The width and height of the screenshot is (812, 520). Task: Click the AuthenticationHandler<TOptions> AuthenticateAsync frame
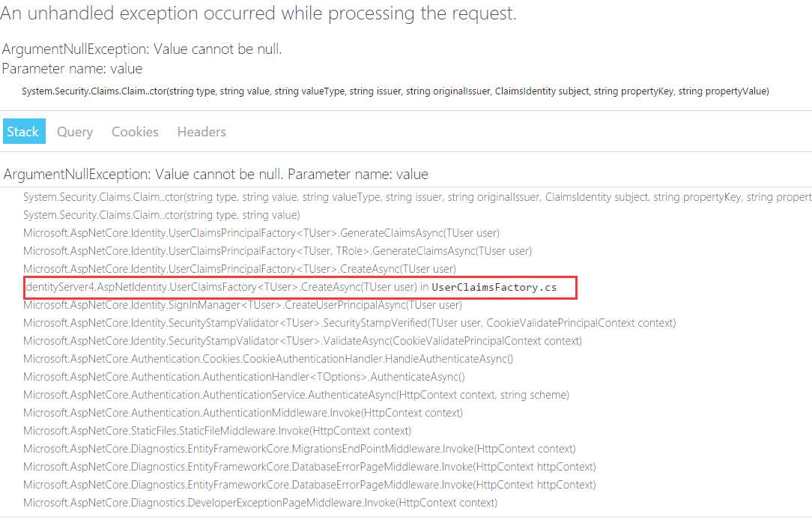click(x=244, y=377)
